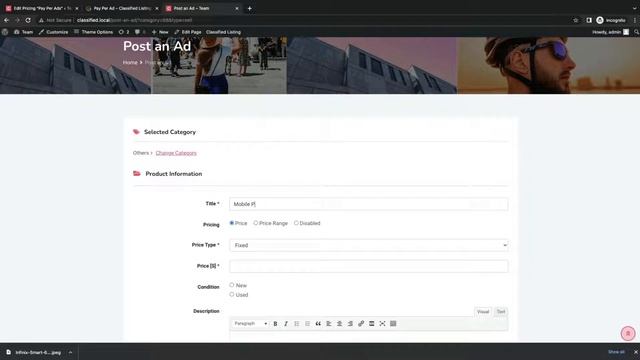This screenshot has width=640, height=360.
Task: Insert numbered list in description editor
Action: click(307, 324)
